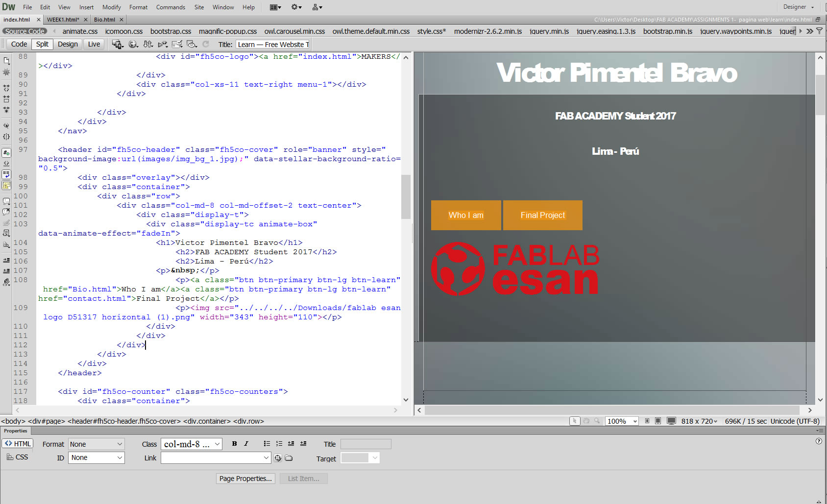This screenshot has width=827, height=504.
Task: Click code pane vertical scrollbar thumb
Action: click(406, 196)
